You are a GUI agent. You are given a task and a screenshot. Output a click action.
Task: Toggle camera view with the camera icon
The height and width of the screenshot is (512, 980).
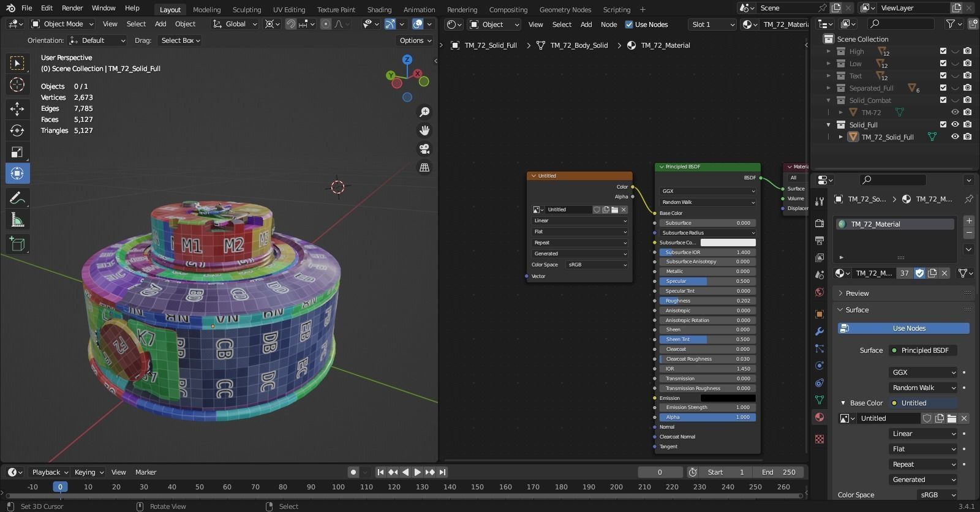coord(424,149)
